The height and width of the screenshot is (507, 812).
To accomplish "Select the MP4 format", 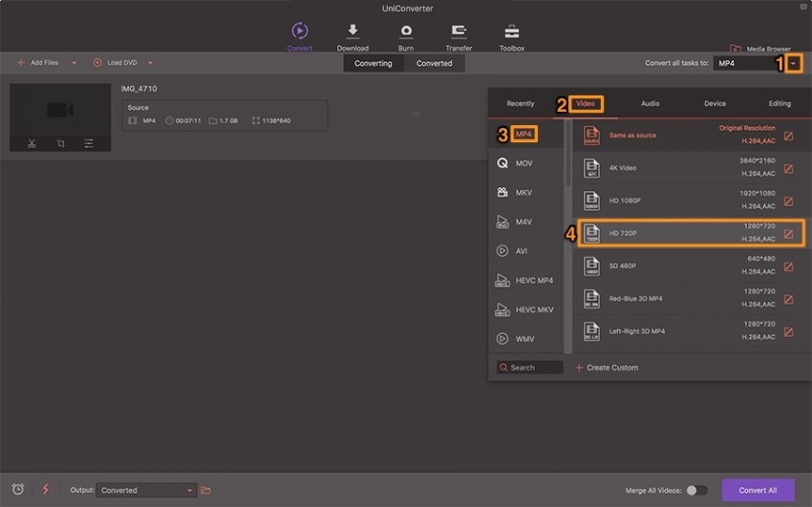I will click(525, 134).
